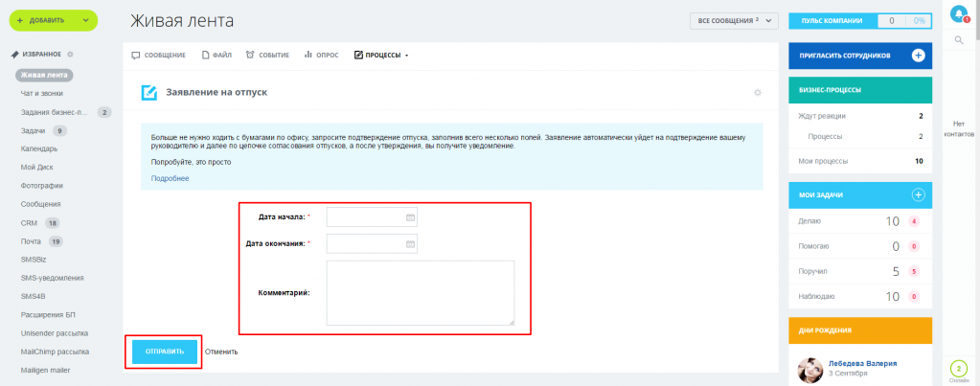Click gear icon of Заявление на отпуск
The height and width of the screenshot is (386, 980).
[x=758, y=93]
